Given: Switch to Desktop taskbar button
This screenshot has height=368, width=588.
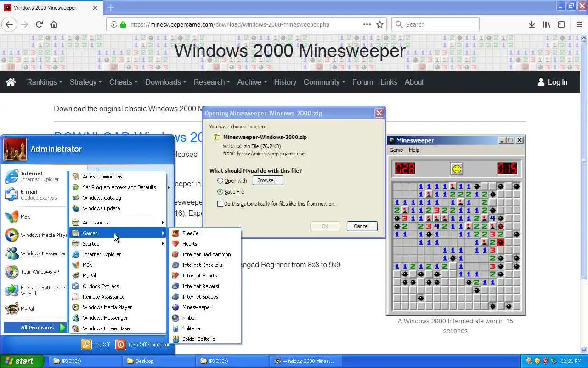Looking at the screenshot, I should point(158,361).
